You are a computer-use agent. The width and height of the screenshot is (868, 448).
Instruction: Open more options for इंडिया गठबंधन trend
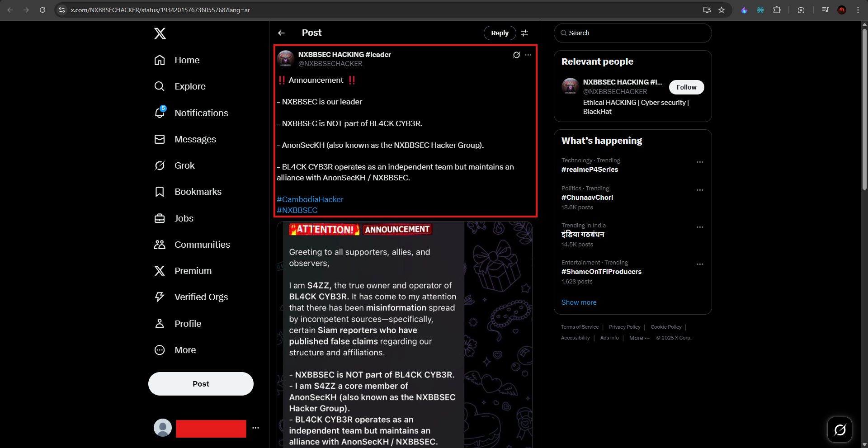[700, 227]
